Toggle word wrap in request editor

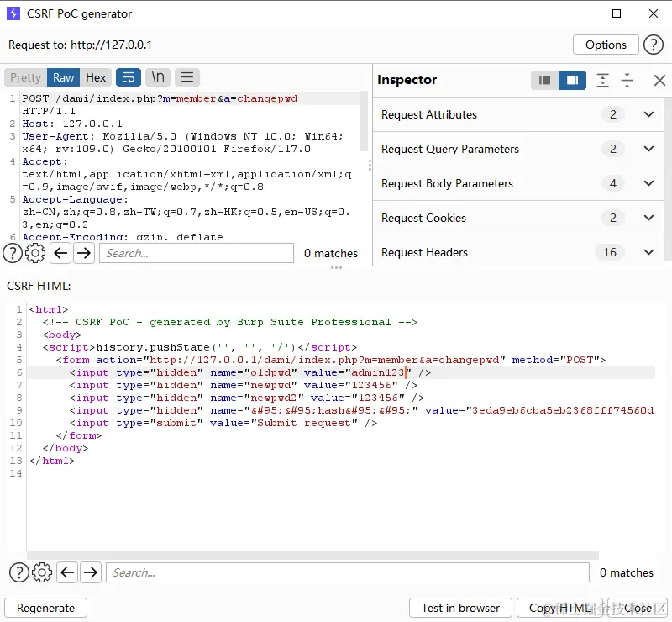click(129, 77)
